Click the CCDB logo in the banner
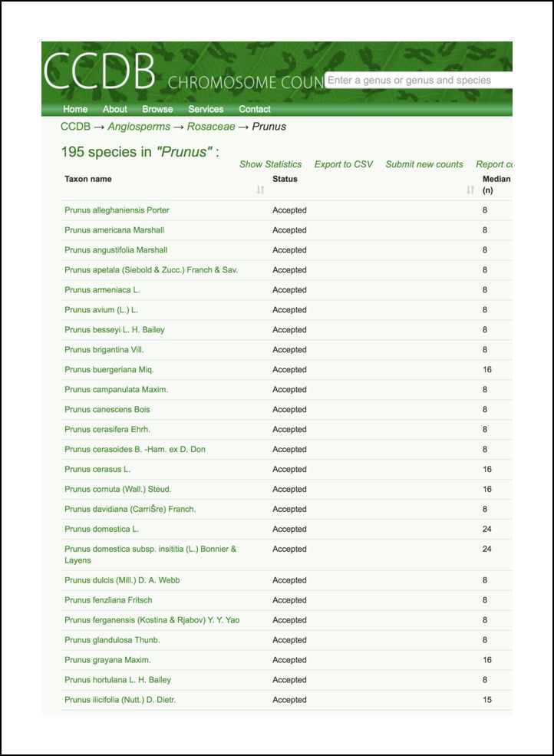This screenshot has width=554, height=756. point(100,71)
